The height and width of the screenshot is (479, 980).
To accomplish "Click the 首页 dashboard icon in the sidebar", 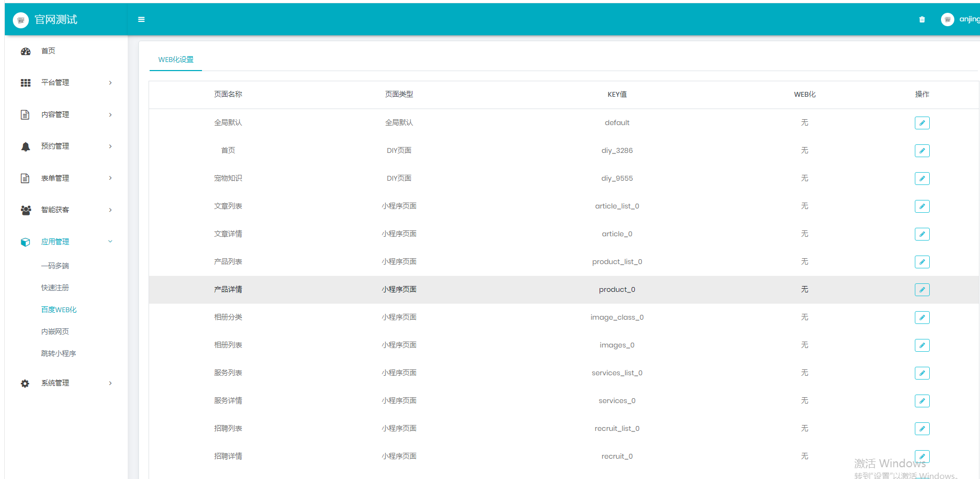I will tap(26, 51).
